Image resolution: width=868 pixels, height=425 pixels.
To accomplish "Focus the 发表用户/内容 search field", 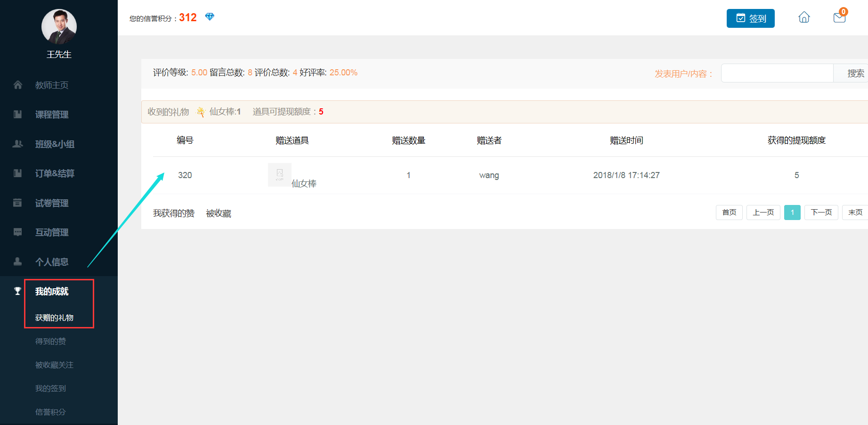I will pos(777,73).
